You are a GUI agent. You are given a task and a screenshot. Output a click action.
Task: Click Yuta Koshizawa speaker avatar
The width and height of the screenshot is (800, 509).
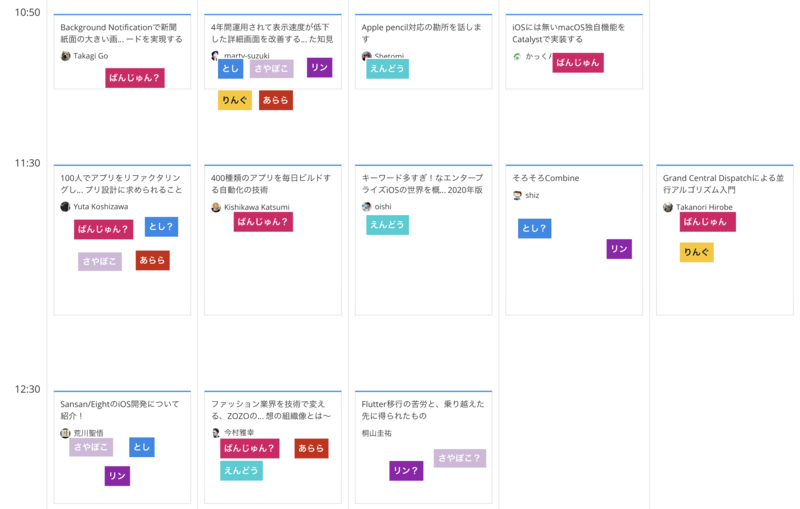[65, 207]
